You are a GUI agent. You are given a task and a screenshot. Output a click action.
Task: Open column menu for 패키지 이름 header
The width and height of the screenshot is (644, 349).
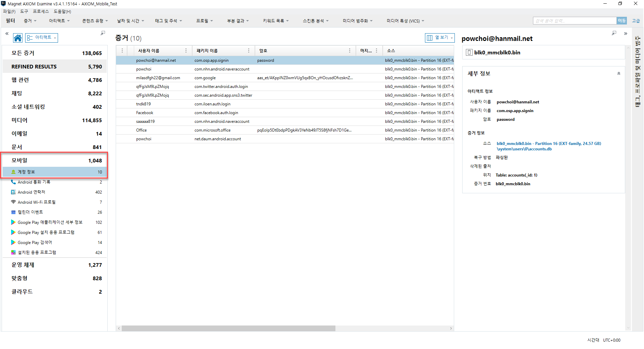(x=249, y=51)
